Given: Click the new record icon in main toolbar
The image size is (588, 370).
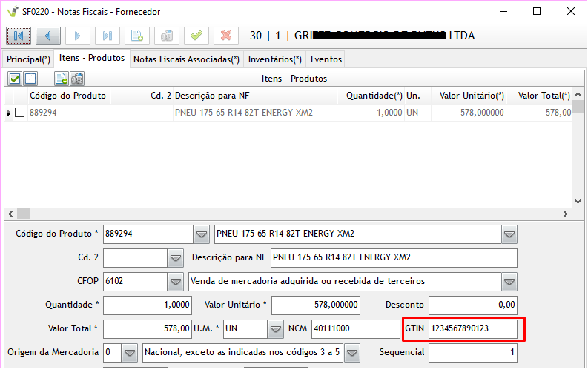Looking at the screenshot, I should pos(137,36).
